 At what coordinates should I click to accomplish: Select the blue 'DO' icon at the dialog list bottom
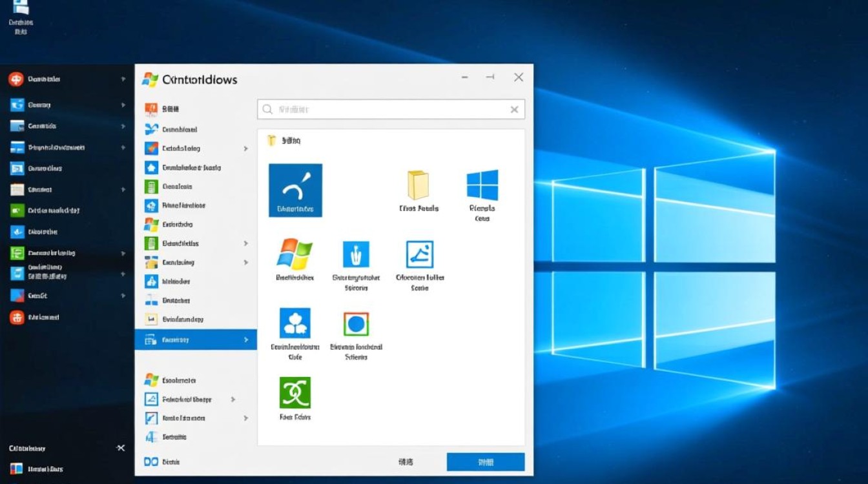point(151,462)
